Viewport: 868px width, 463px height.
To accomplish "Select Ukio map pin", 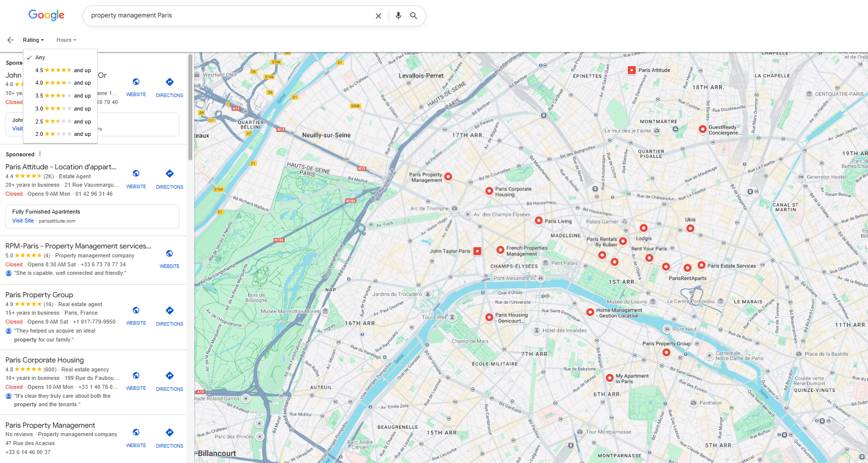I will click(x=690, y=228).
